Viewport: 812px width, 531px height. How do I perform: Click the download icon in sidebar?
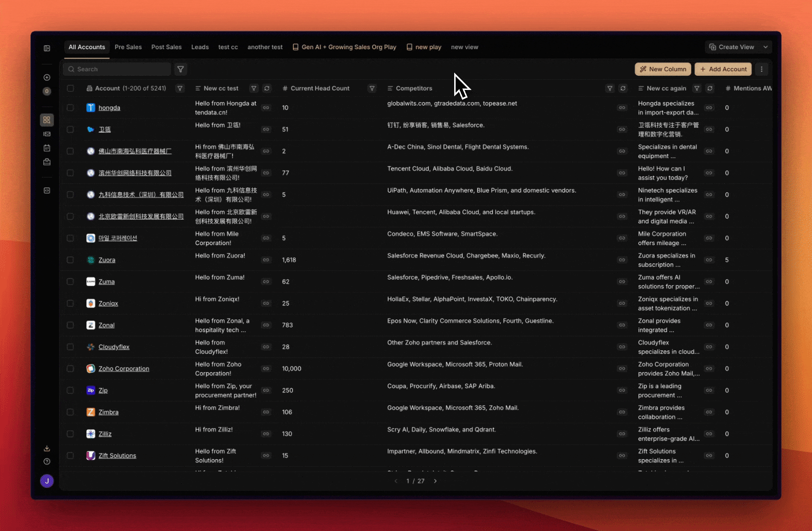(47, 448)
